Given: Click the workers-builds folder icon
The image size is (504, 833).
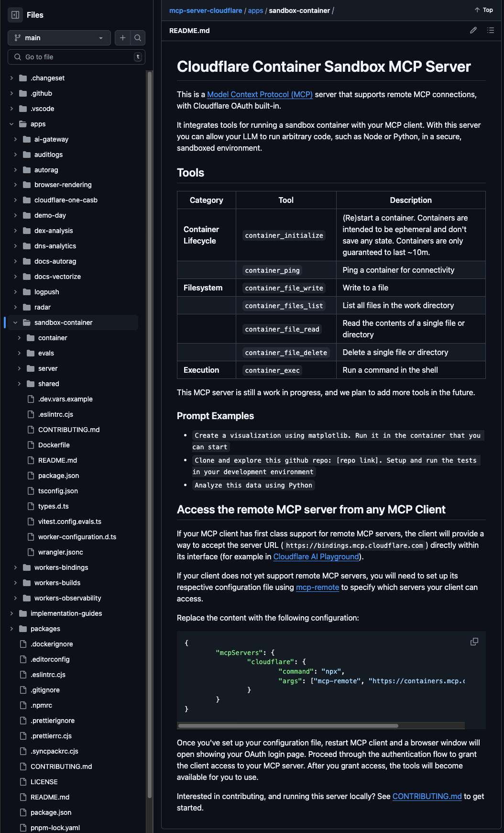Looking at the screenshot, I should pyautogui.click(x=27, y=583).
